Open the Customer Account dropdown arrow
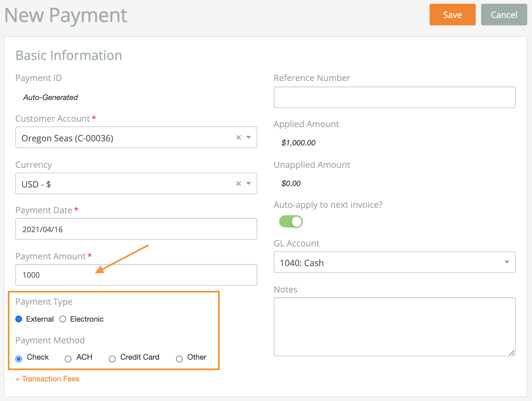Viewport: 532px width, 401px height. (249, 137)
